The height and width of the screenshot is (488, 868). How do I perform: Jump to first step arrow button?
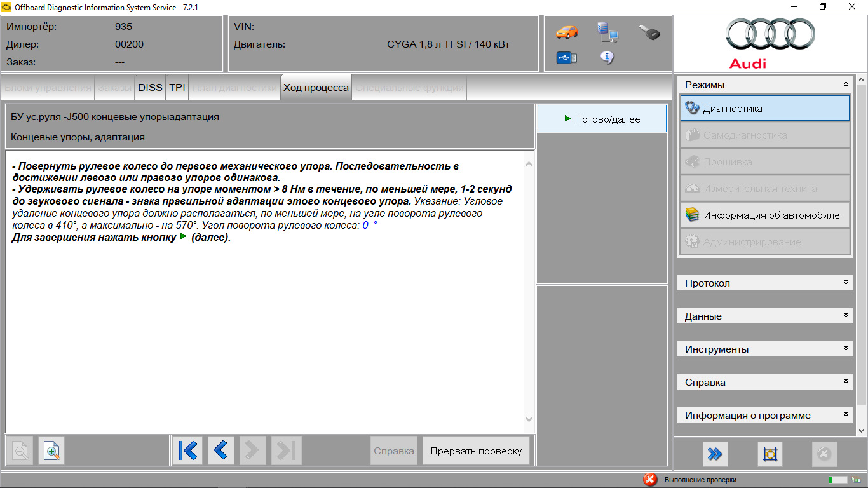[188, 451]
